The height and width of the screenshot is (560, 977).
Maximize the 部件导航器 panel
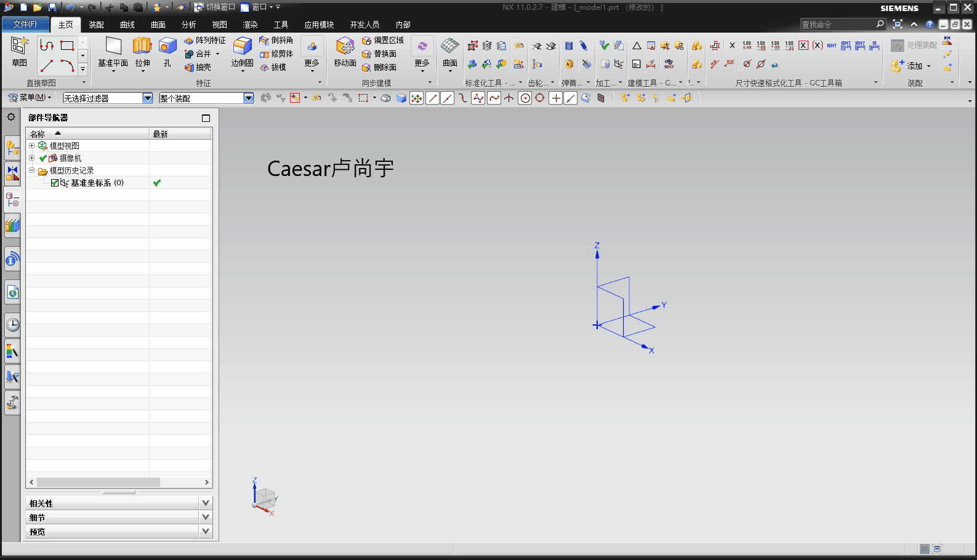[x=206, y=118]
